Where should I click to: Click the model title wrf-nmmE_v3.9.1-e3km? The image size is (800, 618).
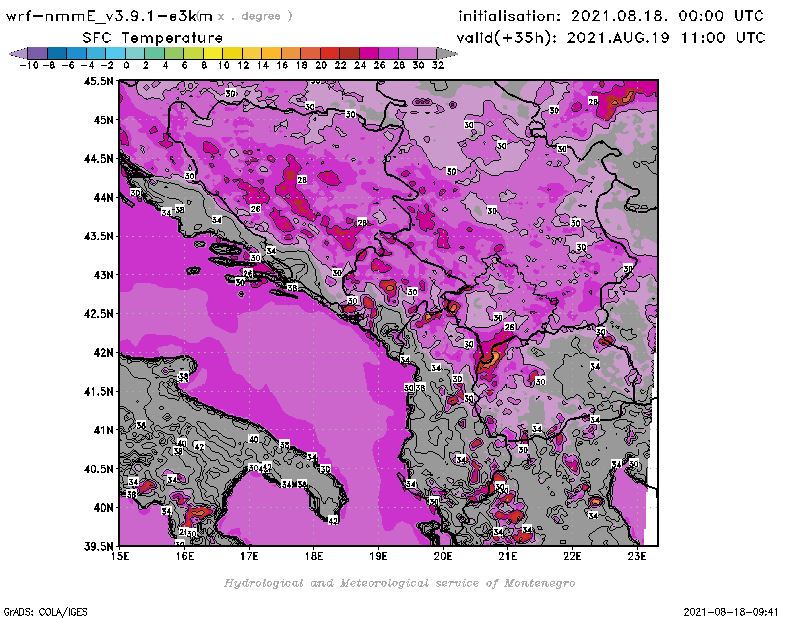(x=109, y=16)
